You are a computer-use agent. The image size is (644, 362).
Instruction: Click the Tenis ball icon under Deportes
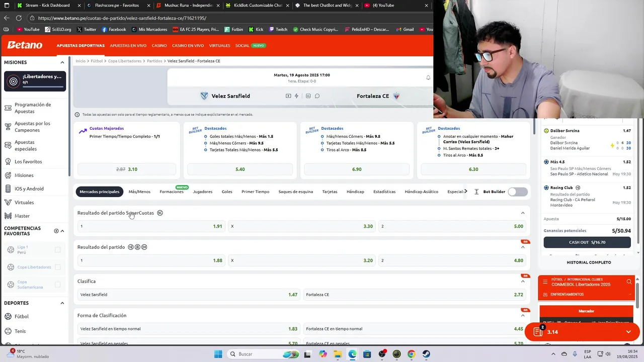click(8, 331)
